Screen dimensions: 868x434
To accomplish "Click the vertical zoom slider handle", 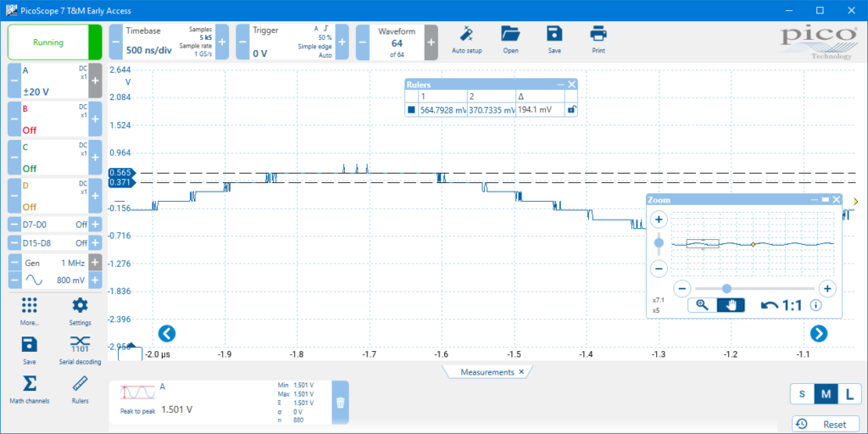I will pos(659,242).
